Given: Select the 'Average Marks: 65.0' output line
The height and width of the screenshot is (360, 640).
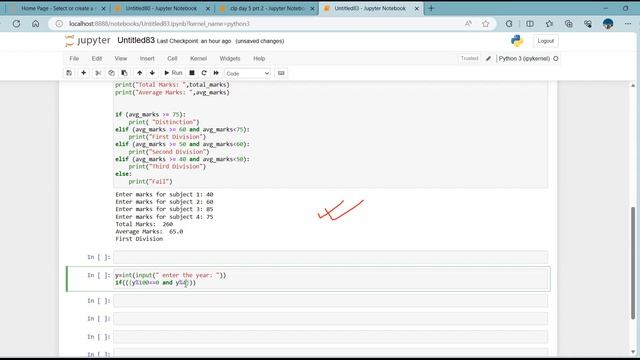Looking at the screenshot, I should click(149, 231).
